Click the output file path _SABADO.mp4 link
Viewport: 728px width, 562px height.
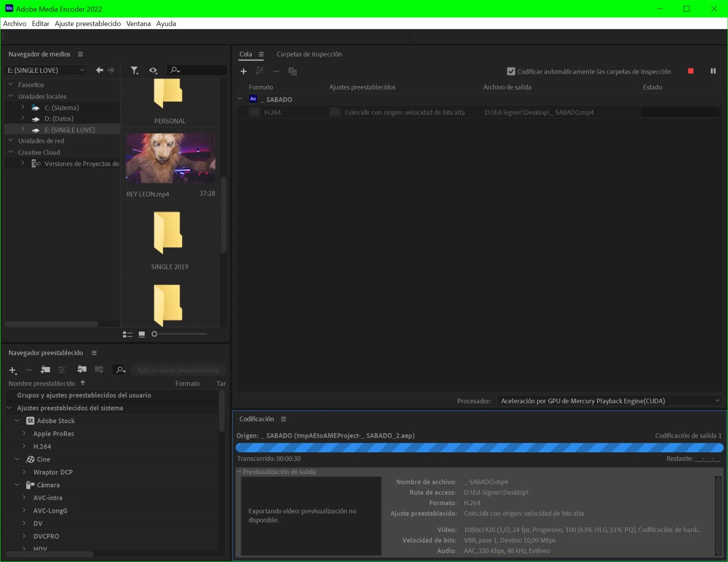click(x=539, y=112)
